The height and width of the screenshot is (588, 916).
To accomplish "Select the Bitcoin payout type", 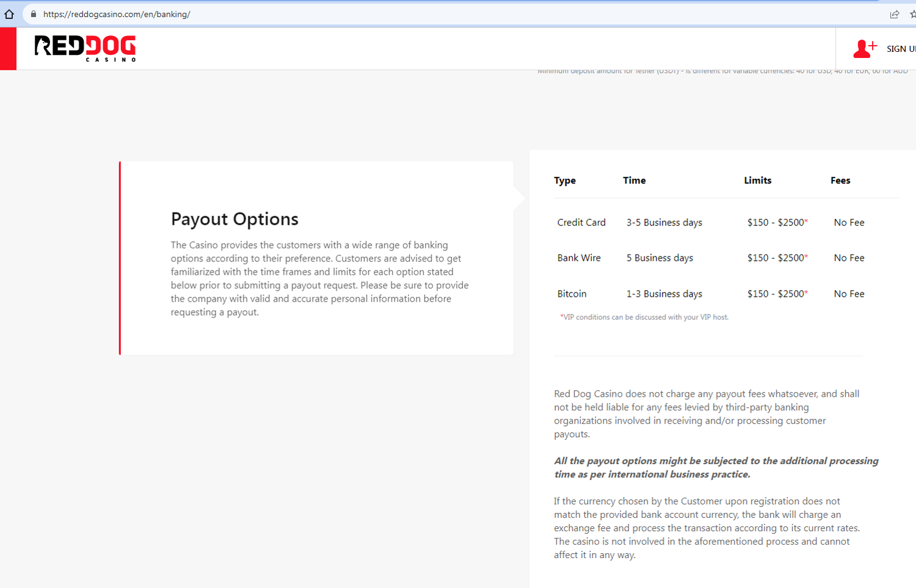I will pyautogui.click(x=572, y=294).
